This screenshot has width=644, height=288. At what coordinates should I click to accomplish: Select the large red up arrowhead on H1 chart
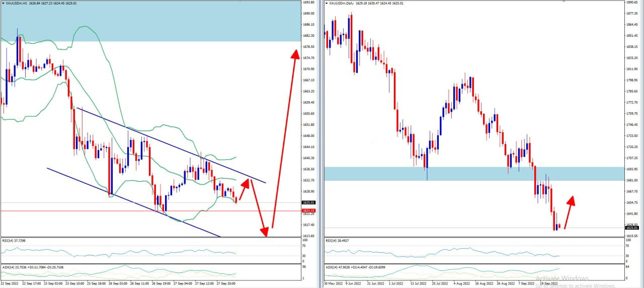click(x=294, y=53)
